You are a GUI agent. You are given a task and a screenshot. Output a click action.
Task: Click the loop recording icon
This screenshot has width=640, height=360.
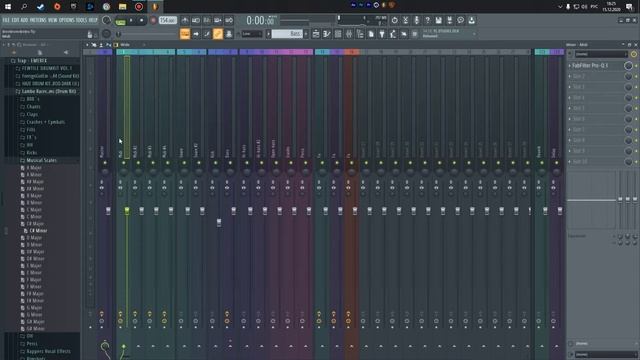229,20
